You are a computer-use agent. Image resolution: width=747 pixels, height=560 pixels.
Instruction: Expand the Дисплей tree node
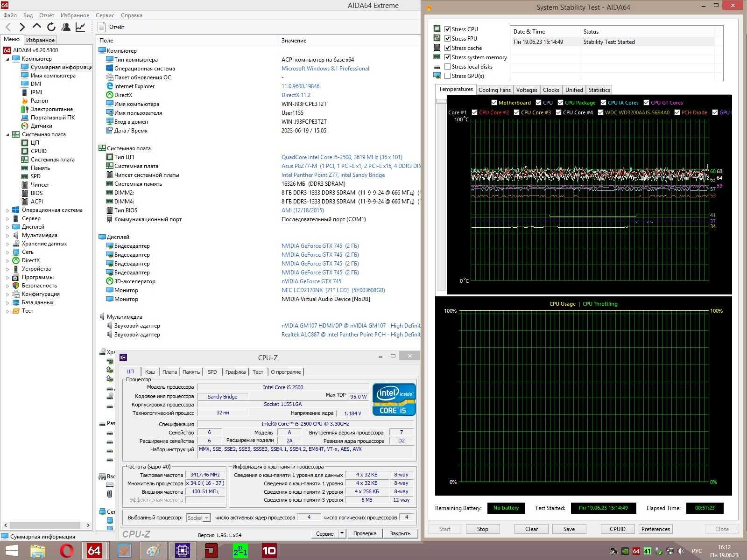tap(7, 227)
